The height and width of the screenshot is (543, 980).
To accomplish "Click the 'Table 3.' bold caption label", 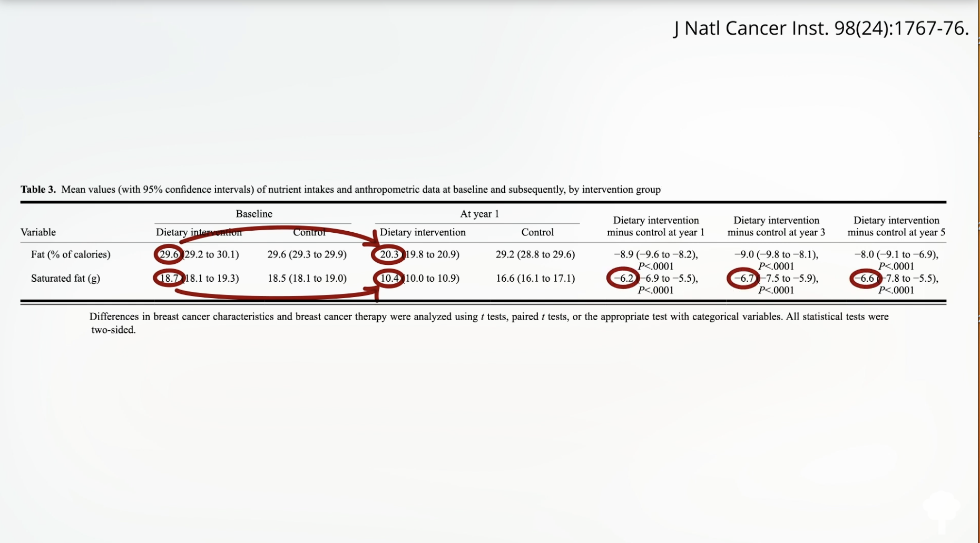I will pyautogui.click(x=38, y=190).
